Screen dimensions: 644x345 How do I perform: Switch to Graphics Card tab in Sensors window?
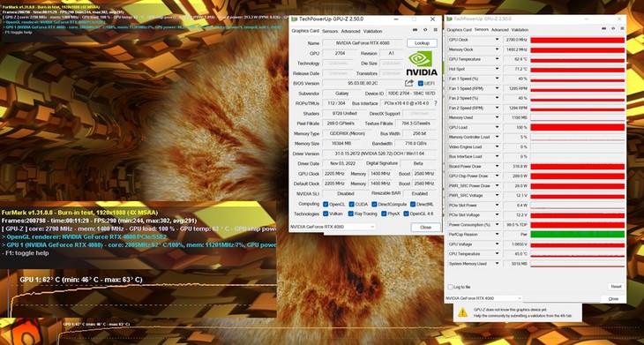click(459, 30)
